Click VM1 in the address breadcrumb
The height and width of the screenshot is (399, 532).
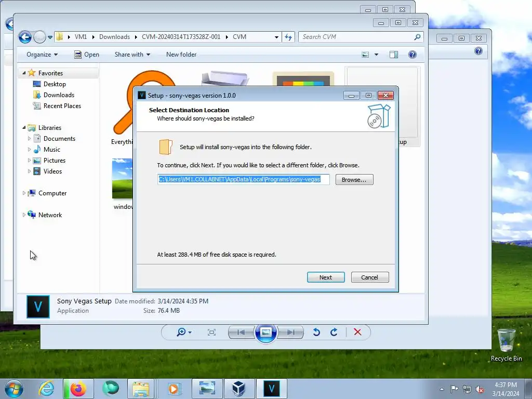pos(81,37)
